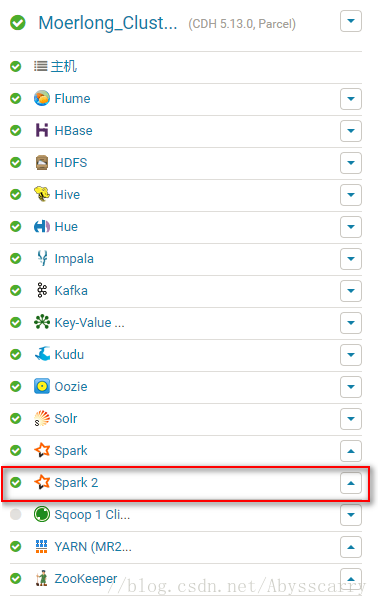
Task: Open the YARN (MR2...) service link
Action: [93, 547]
